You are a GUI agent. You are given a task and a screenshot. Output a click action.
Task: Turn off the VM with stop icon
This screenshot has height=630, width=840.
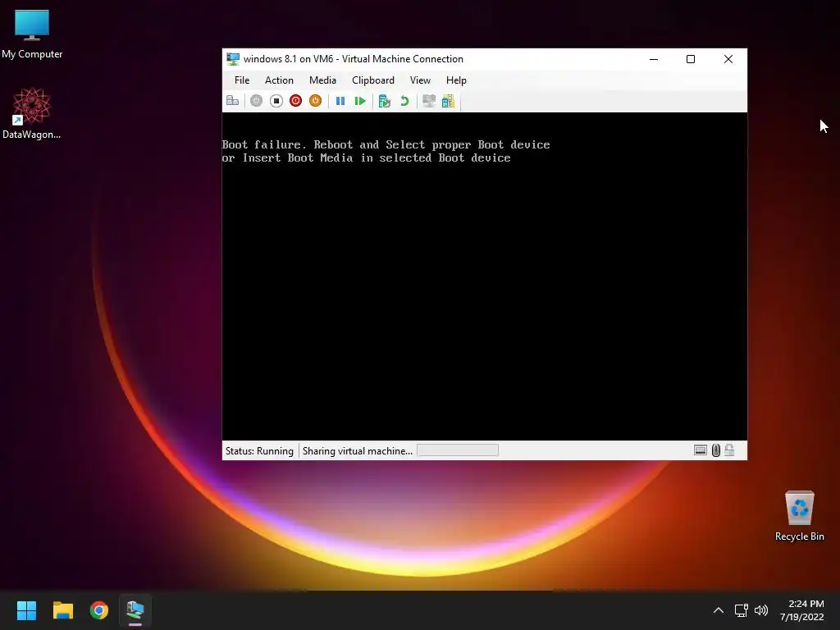tap(276, 101)
